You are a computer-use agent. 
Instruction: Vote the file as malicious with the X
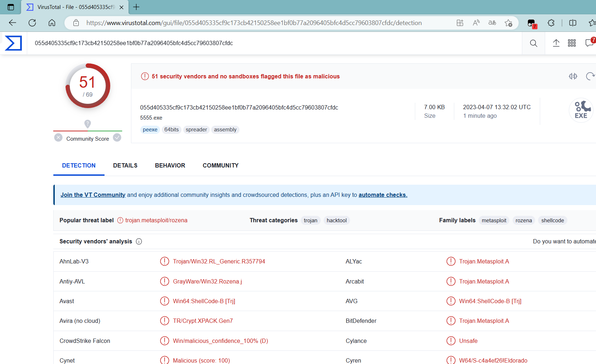pyautogui.click(x=58, y=137)
